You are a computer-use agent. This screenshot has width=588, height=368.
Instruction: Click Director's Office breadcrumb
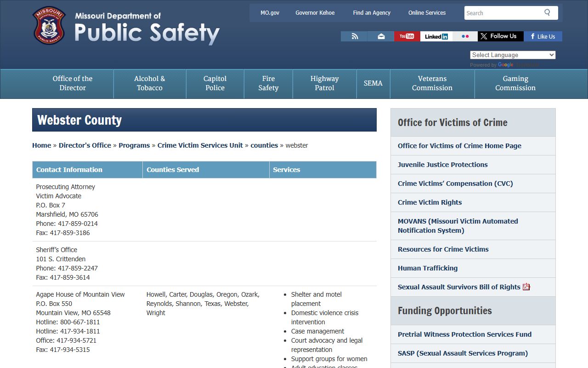pos(85,145)
